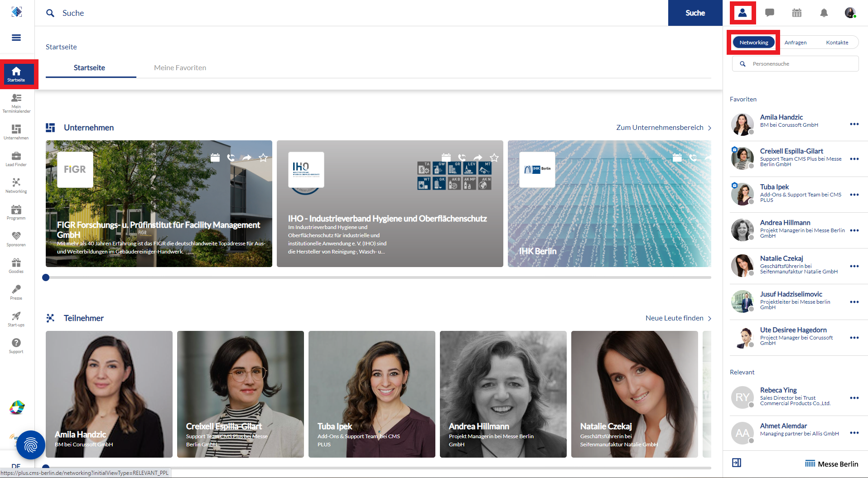The height and width of the screenshot is (478, 868).
Task: Open options menu for Rebeca Ying
Action: (854, 398)
